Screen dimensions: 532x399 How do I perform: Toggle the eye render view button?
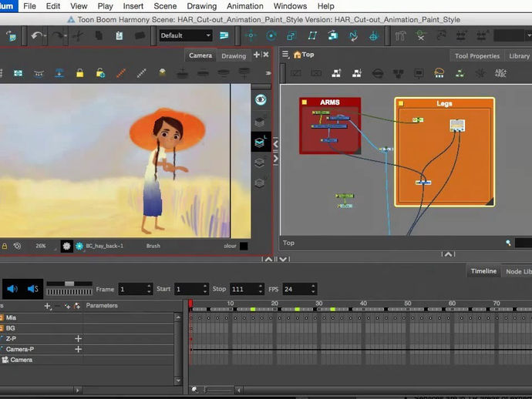(x=261, y=99)
